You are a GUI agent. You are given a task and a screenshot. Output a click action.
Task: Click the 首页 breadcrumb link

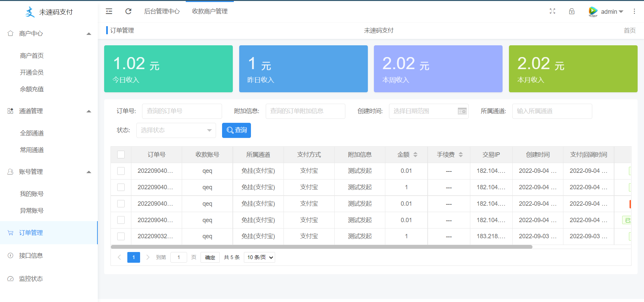pyautogui.click(x=630, y=31)
